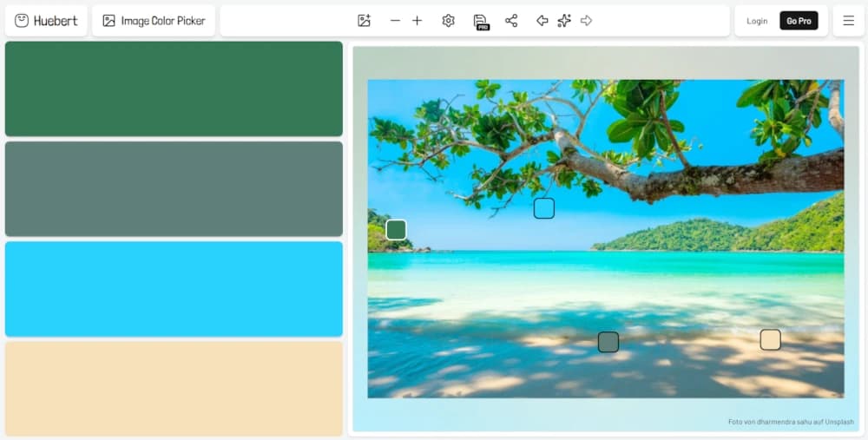Generate a new palette with the sparkle icon
868x440 pixels.
[x=564, y=21]
